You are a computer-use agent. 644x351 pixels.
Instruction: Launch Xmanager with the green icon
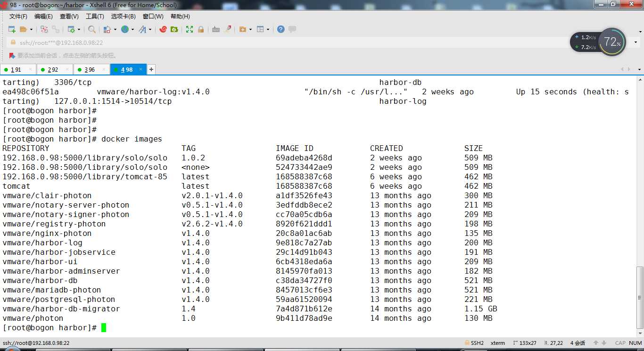coord(174,29)
